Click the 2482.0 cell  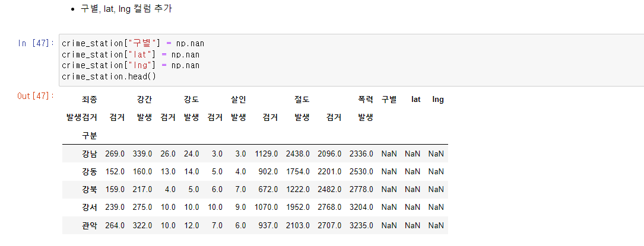329,190
